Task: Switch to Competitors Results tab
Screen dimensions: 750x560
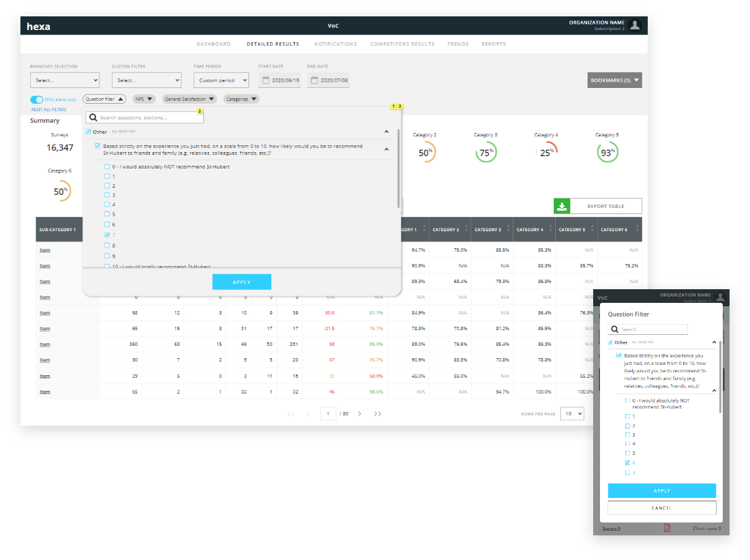Action: tap(402, 44)
